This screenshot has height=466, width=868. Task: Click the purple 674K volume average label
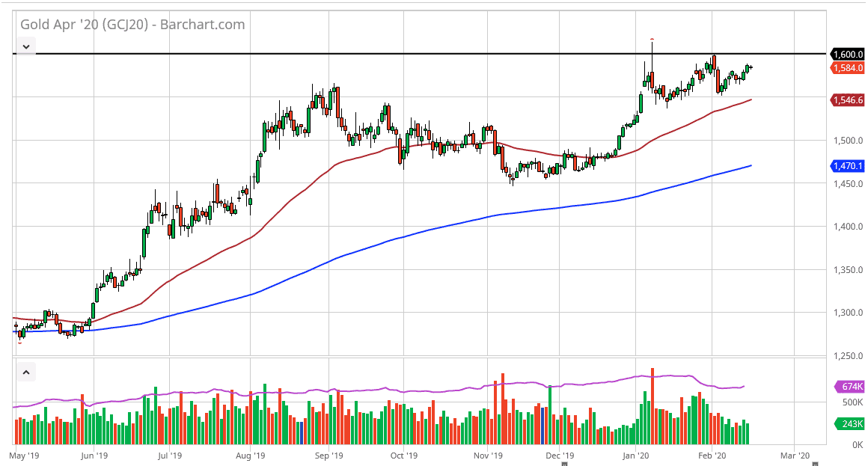pyautogui.click(x=850, y=386)
